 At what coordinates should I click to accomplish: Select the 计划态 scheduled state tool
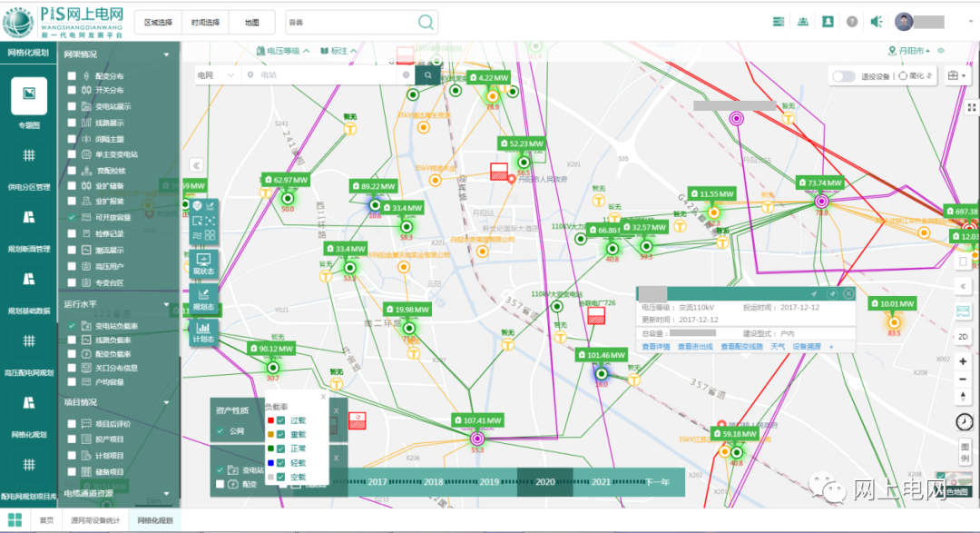coord(204,332)
